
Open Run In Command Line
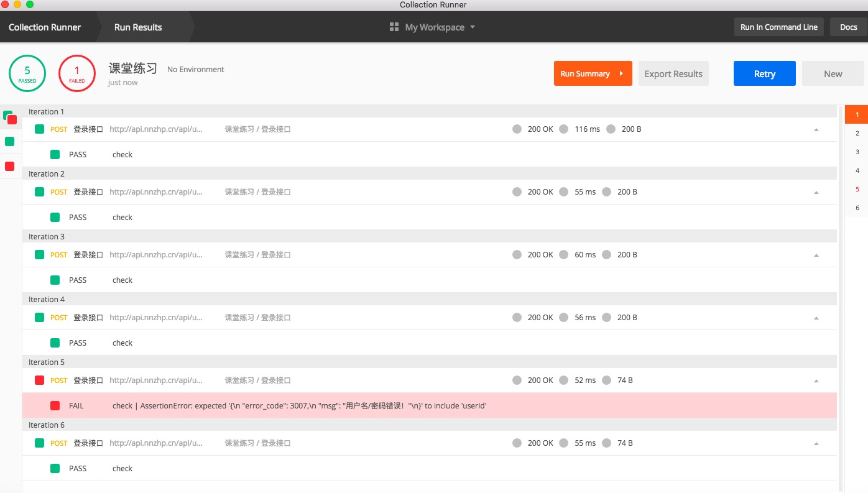pos(778,27)
